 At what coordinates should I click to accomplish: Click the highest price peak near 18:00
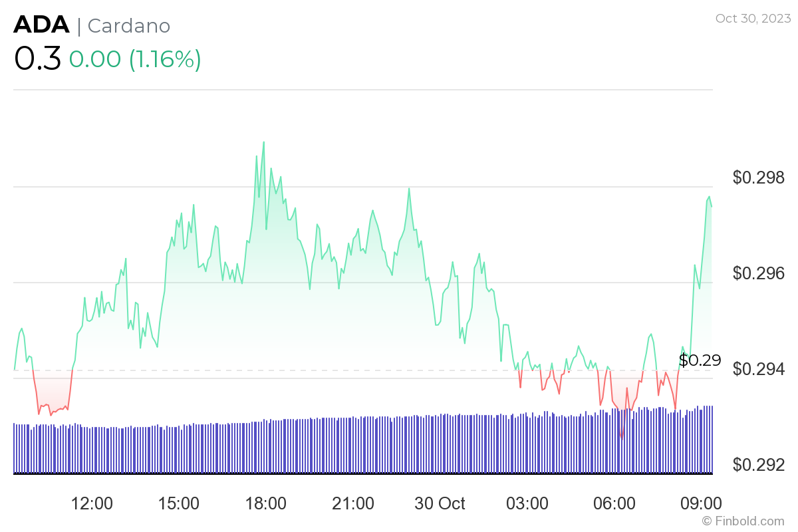point(264,142)
